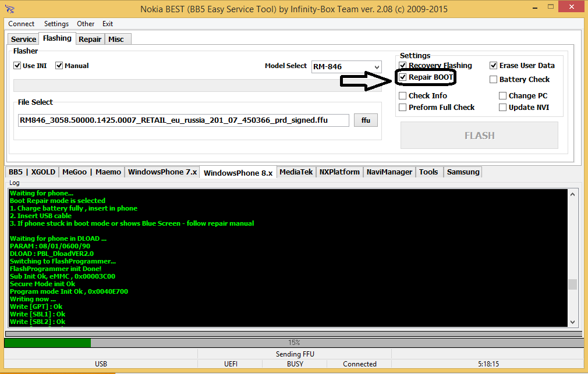Click the 5:18:15 timer in status bar

click(488, 364)
